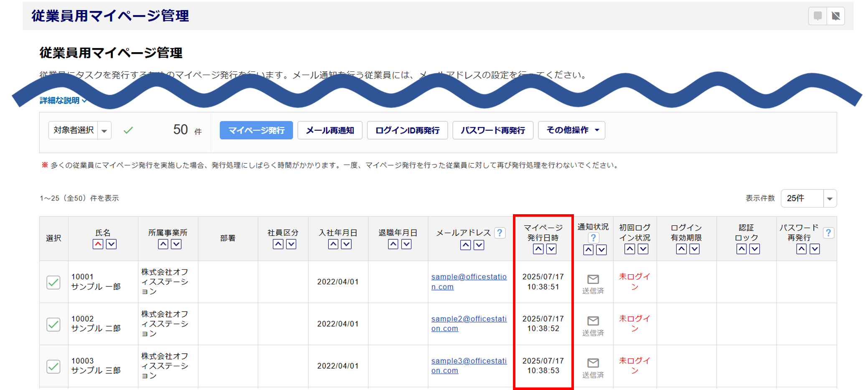This screenshot has width=868, height=390.
Task: Sort ログイン有効期限 descending
Action: tap(695, 249)
